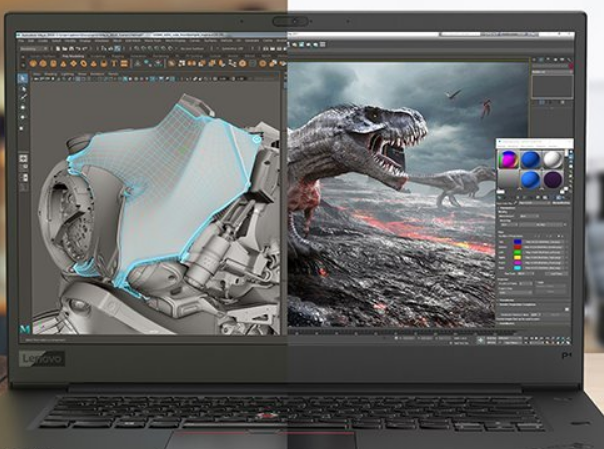Screen dimensions: 604x449
Task: Open the Modeling menu set dropdown
Action: 33,49
